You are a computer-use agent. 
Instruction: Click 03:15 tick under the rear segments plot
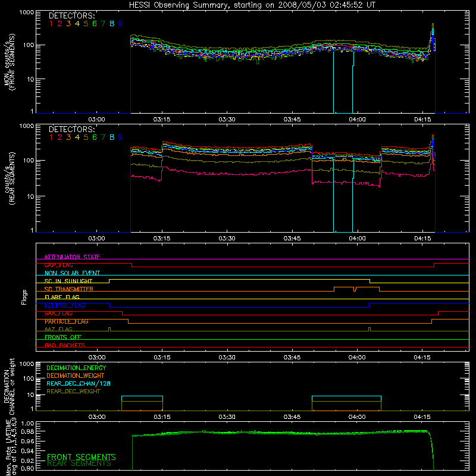point(162,239)
